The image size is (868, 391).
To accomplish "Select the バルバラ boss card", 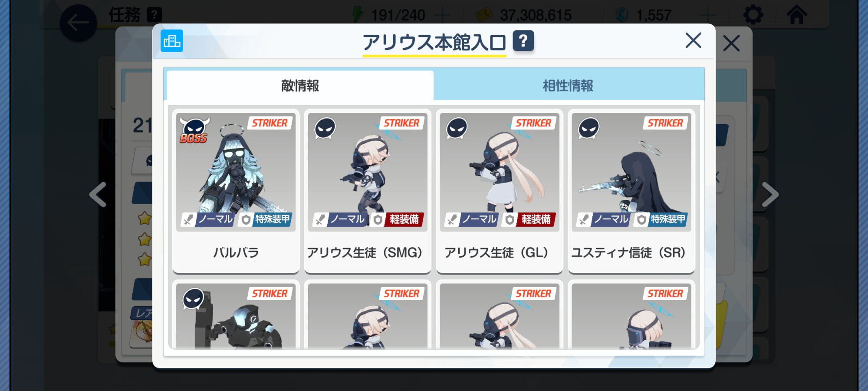I will pos(236,191).
